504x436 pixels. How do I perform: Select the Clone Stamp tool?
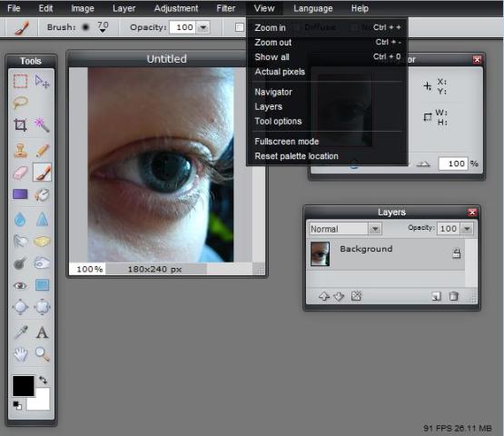tap(21, 150)
